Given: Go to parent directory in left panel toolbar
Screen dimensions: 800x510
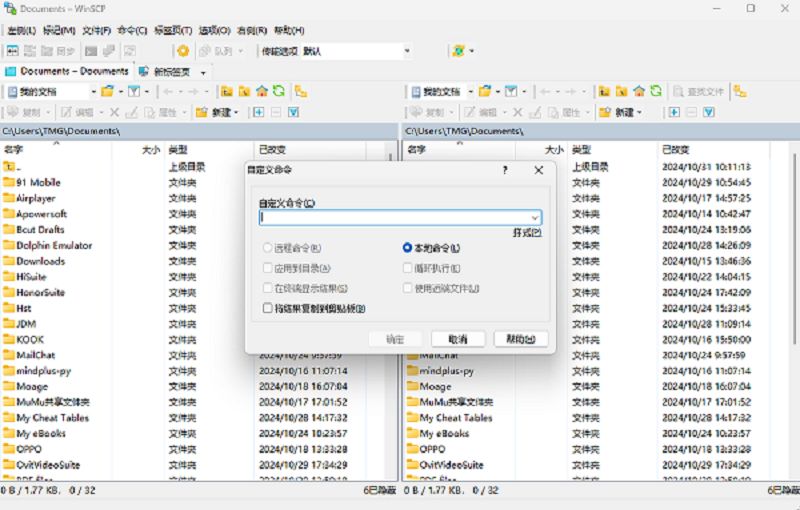Looking at the screenshot, I should (227, 91).
